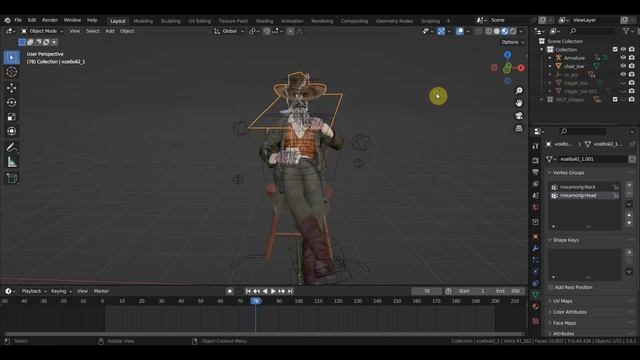Open the Tool properties tab icon

(x=536, y=146)
